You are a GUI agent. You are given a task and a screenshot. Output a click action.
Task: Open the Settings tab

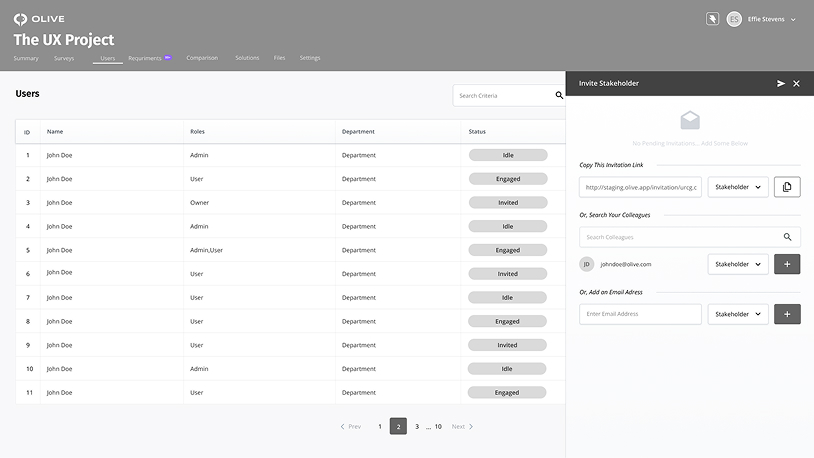point(310,58)
